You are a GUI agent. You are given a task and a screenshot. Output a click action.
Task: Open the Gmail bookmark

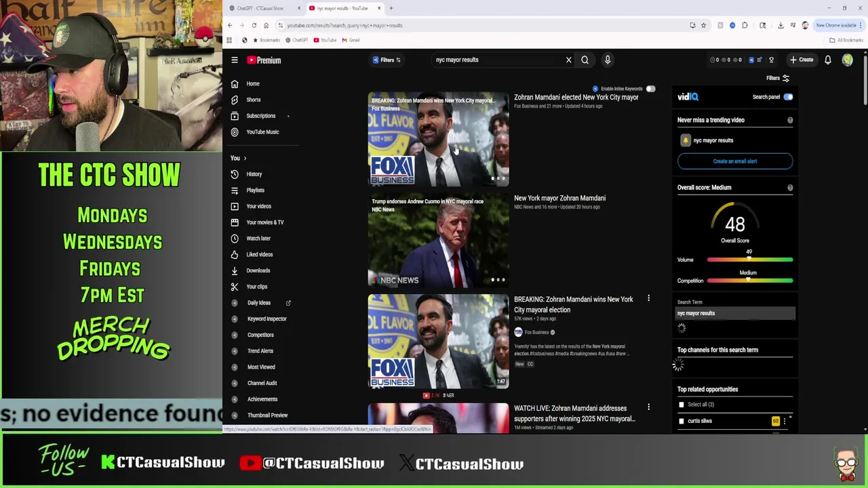[351, 40]
